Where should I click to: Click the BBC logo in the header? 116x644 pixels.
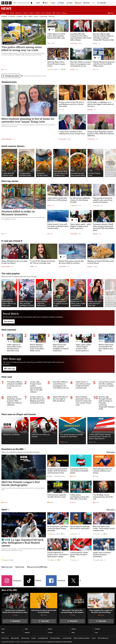click(7, 3)
